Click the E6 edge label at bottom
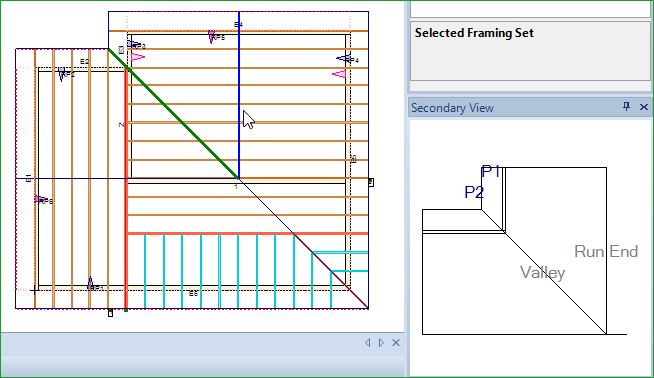Image resolution: width=654 pixels, height=378 pixels. (193, 294)
